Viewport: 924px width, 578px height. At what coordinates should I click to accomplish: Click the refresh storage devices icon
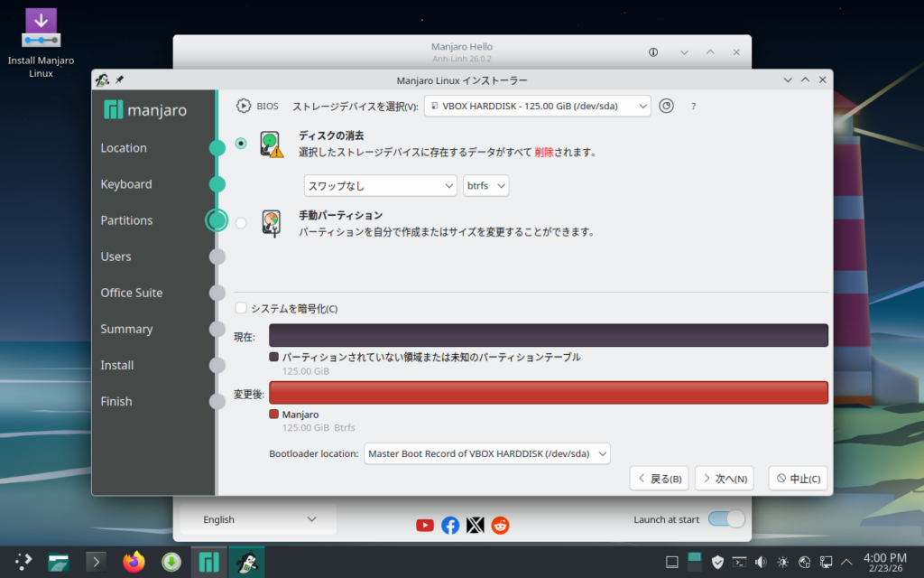(x=666, y=106)
